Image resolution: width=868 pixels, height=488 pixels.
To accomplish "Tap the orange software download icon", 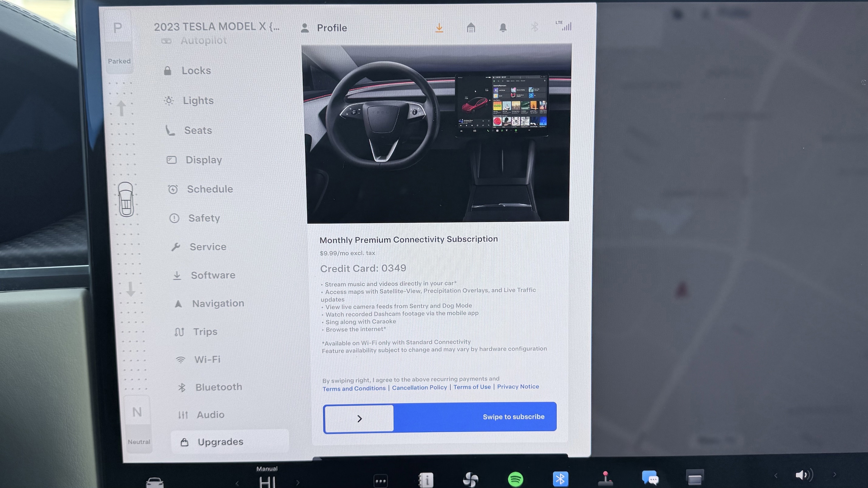I will (x=439, y=27).
